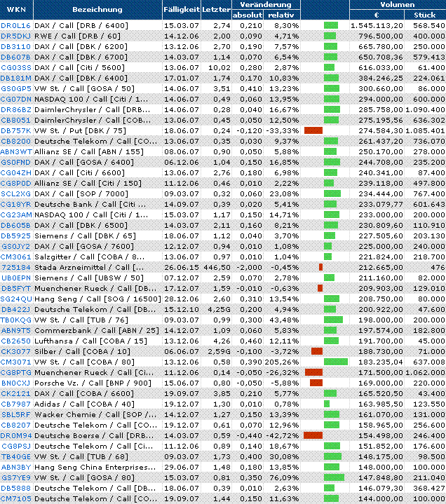Click the absolut column header

pos(248,15)
